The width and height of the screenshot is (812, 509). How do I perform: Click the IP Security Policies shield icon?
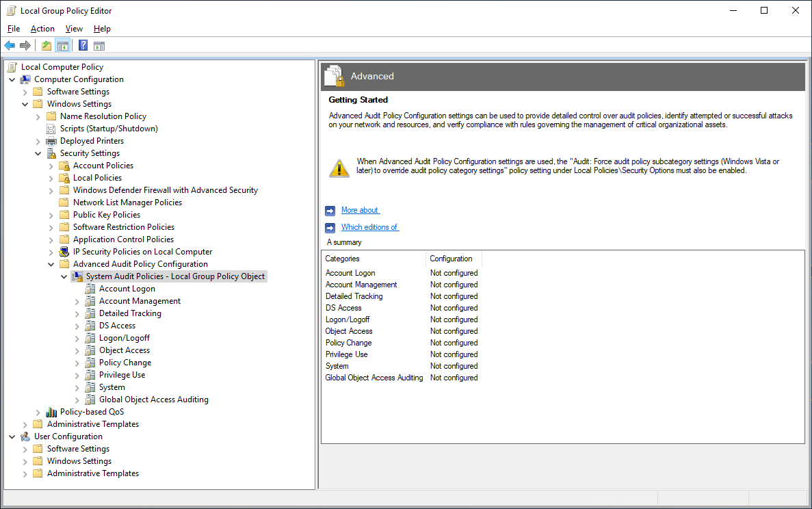[64, 252]
